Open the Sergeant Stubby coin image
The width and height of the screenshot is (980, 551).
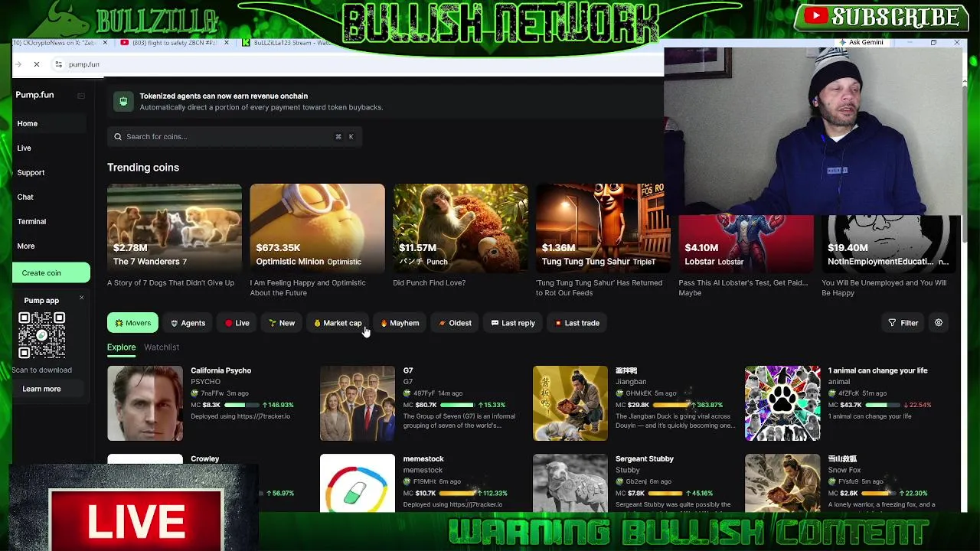(x=570, y=483)
